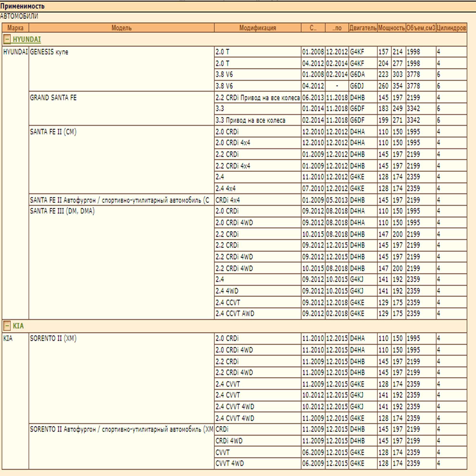This screenshot has width=476, height=476.
Task: Click the Модификация column header
Action: (258, 28)
